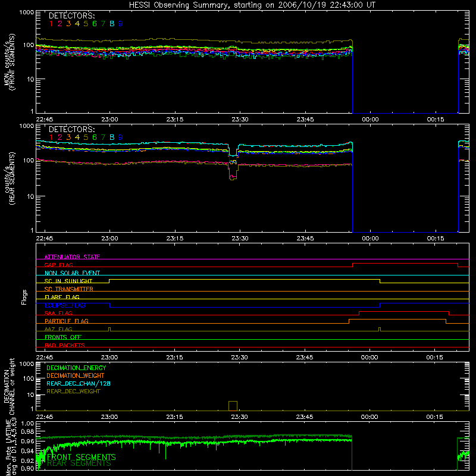Click detector 7 in front segments legend

pyautogui.click(x=103, y=24)
